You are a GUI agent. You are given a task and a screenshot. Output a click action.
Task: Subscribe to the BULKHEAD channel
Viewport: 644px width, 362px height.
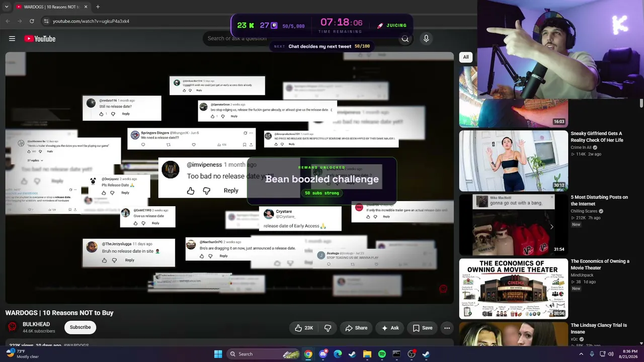pos(80,327)
